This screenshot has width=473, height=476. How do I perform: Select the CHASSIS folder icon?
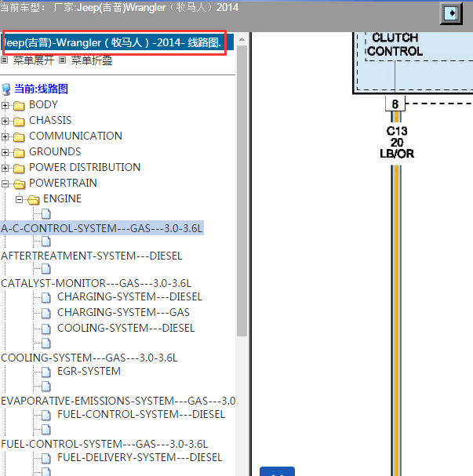pyautogui.click(x=19, y=122)
